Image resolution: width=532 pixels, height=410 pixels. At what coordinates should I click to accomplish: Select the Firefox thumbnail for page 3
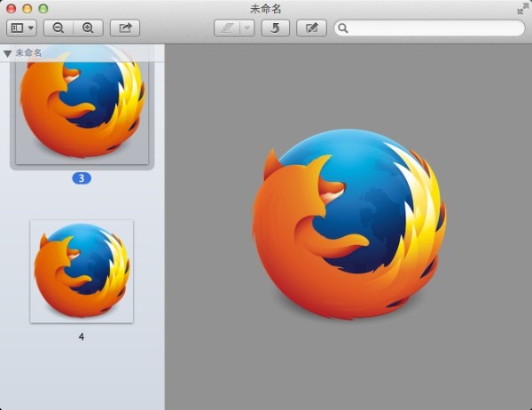tap(82, 108)
